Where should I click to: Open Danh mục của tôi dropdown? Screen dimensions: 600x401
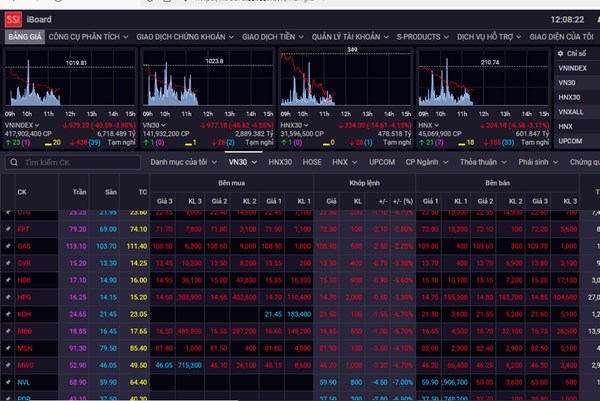184,162
